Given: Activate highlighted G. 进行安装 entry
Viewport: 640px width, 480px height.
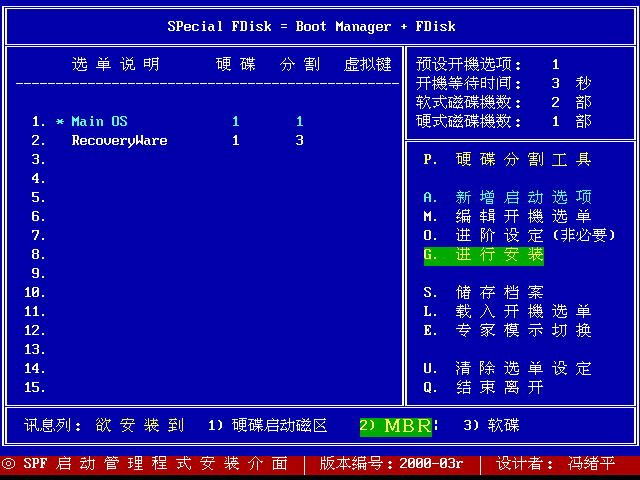Looking at the screenshot, I should tap(484, 256).
